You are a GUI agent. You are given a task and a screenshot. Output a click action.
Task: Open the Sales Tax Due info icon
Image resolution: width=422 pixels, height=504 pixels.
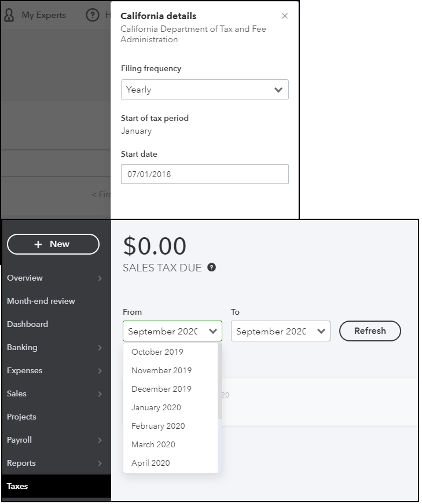coord(211,267)
